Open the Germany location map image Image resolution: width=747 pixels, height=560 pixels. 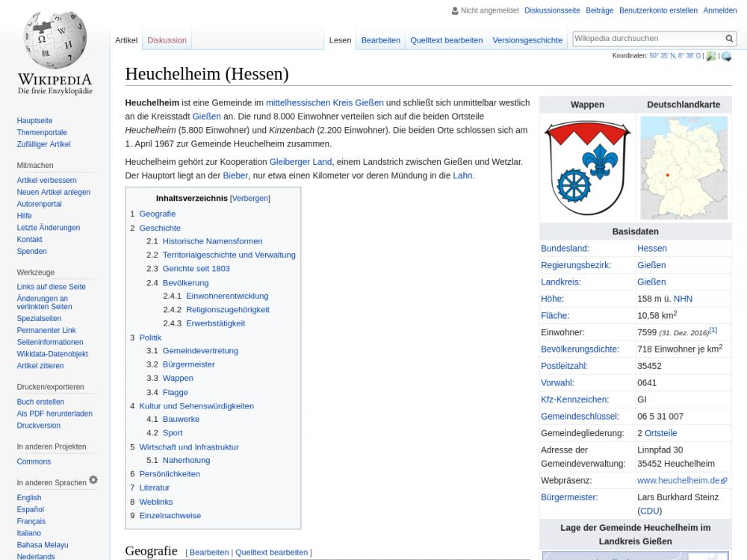(684, 167)
